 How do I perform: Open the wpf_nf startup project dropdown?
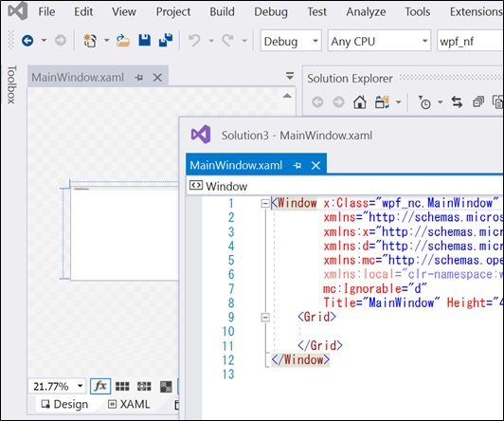470,41
